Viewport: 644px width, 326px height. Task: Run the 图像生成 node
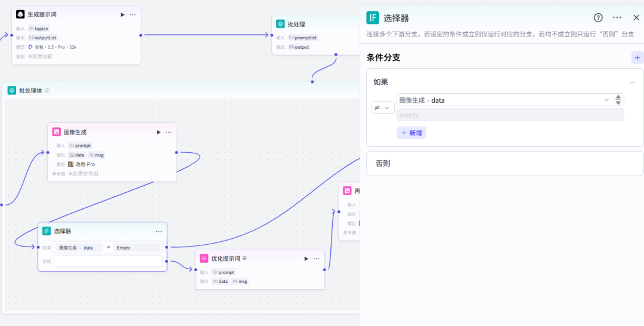pos(159,133)
